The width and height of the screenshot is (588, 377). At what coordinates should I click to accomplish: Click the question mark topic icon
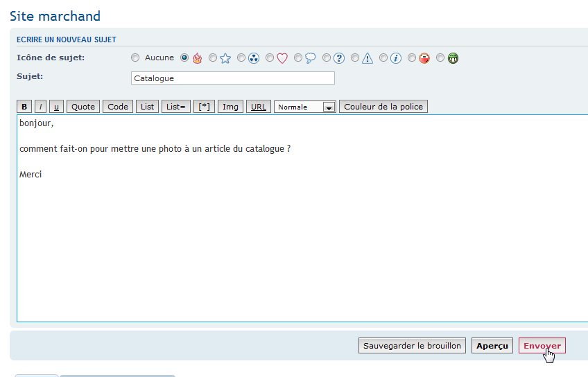(339, 58)
